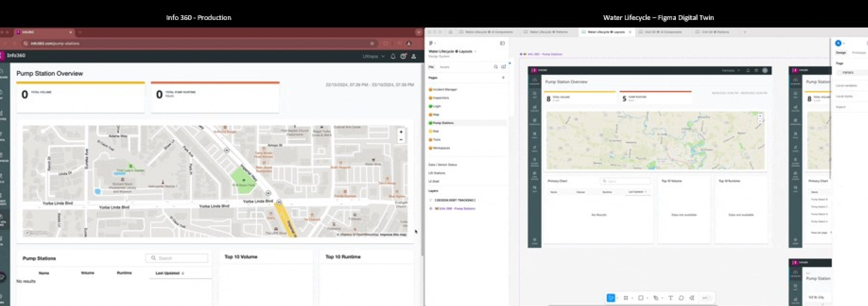868x306 pixels.
Task: Select the Frame tool in Figma toolbar
Action: [x=626, y=298]
